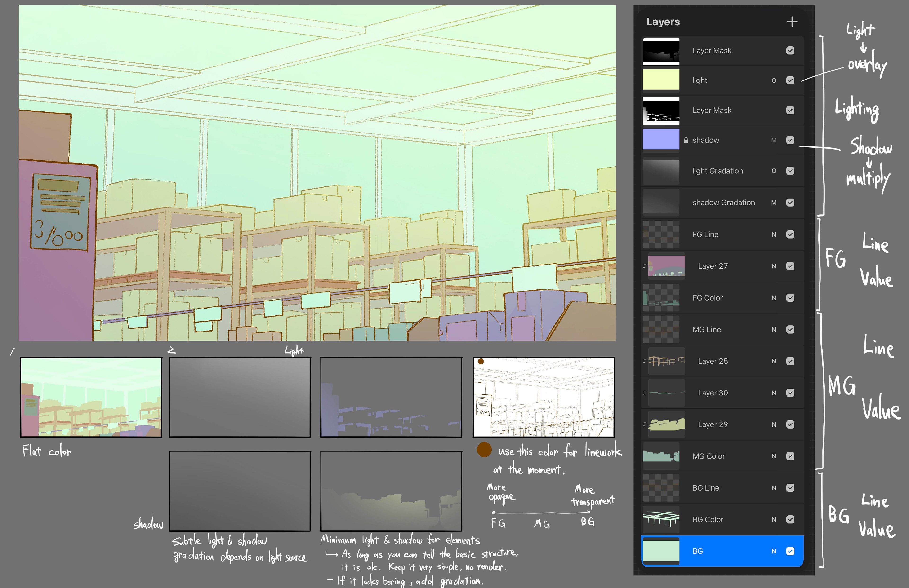Toggle visibility of top Layer Mask

(x=790, y=51)
